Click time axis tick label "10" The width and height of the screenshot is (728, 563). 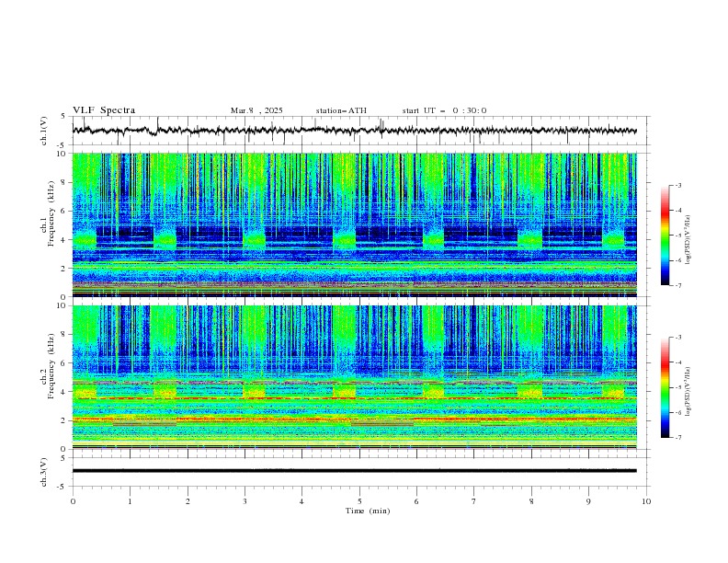[646, 501]
